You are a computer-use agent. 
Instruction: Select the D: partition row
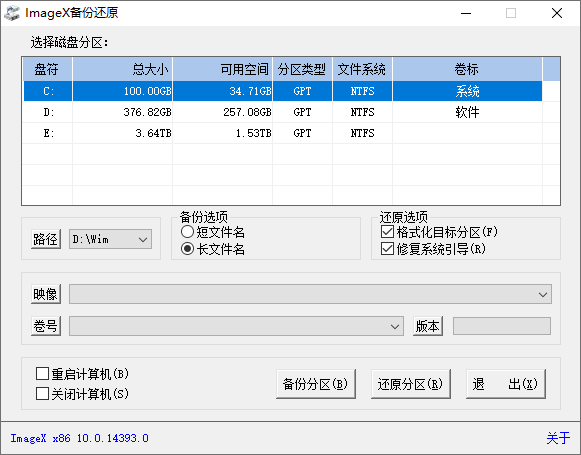(x=283, y=112)
